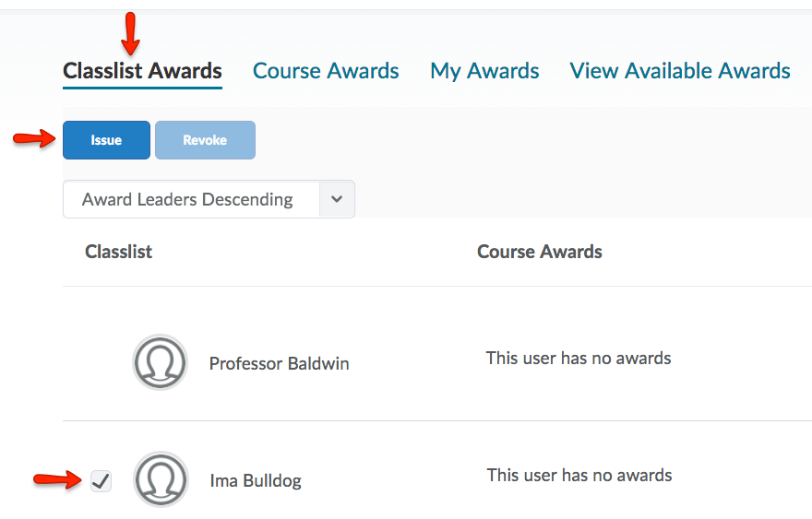Click Ima Bulldog's profile avatar icon
This screenshot has width=812, height=519.
[x=161, y=479]
